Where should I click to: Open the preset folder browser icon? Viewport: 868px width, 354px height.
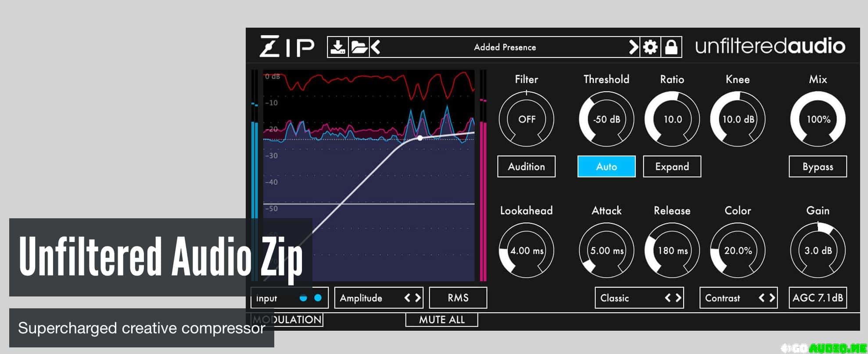(x=359, y=47)
